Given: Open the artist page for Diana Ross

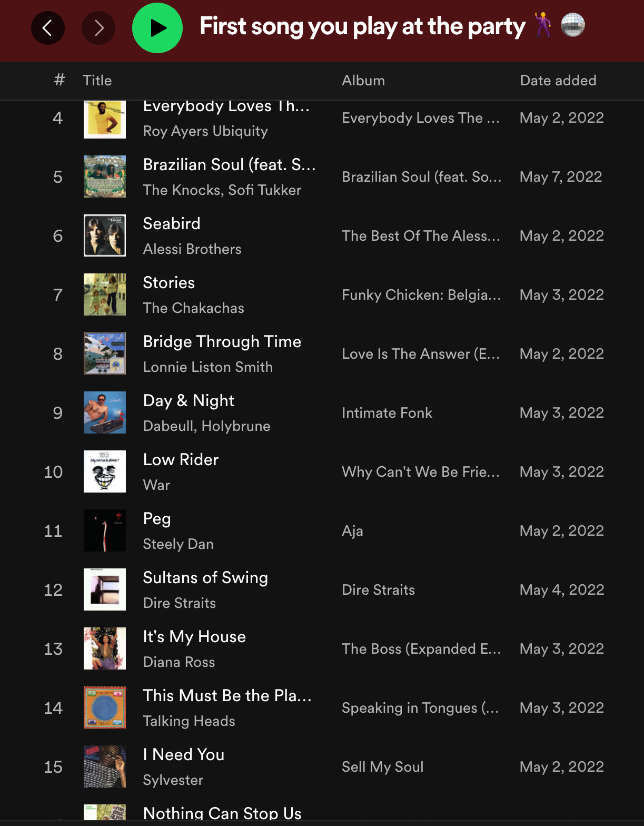Looking at the screenshot, I should click(x=179, y=662).
